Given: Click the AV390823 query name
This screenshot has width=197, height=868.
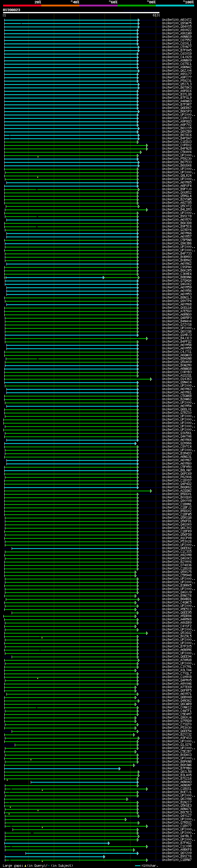Looking at the screenshot, I should [11, 10].
